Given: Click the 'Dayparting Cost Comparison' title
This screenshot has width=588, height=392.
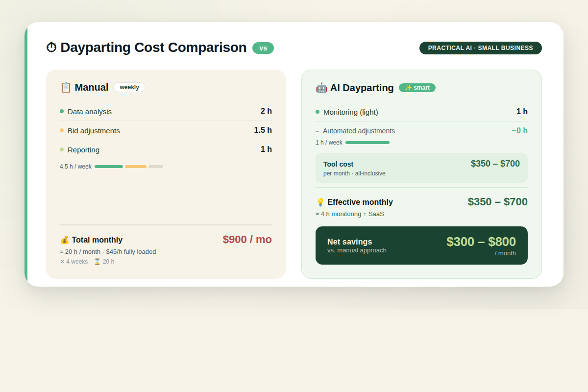Looking at the screenshot, I should [153, 48].
